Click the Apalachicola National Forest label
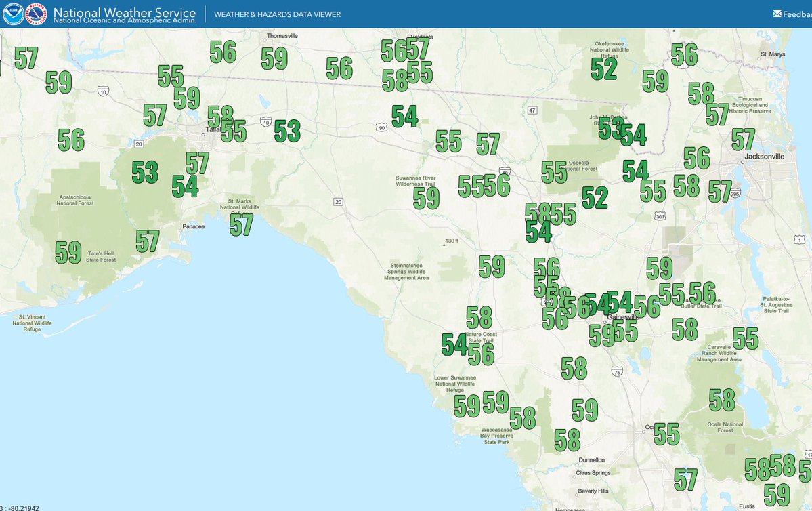Image resolution: width=812 pixels, height=511 pixels. click(x=75, y=200)
